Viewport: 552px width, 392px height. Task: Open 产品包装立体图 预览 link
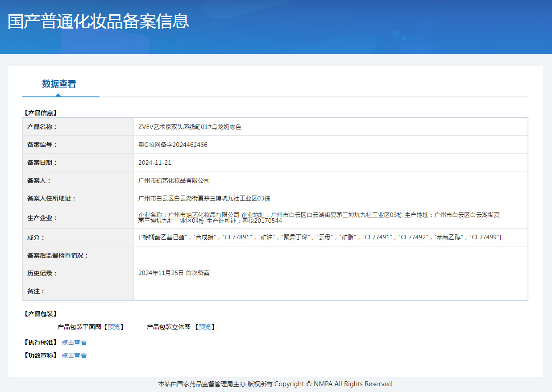205,327
